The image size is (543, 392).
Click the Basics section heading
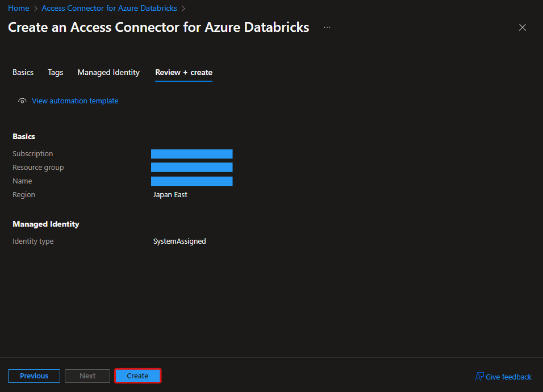23,136
